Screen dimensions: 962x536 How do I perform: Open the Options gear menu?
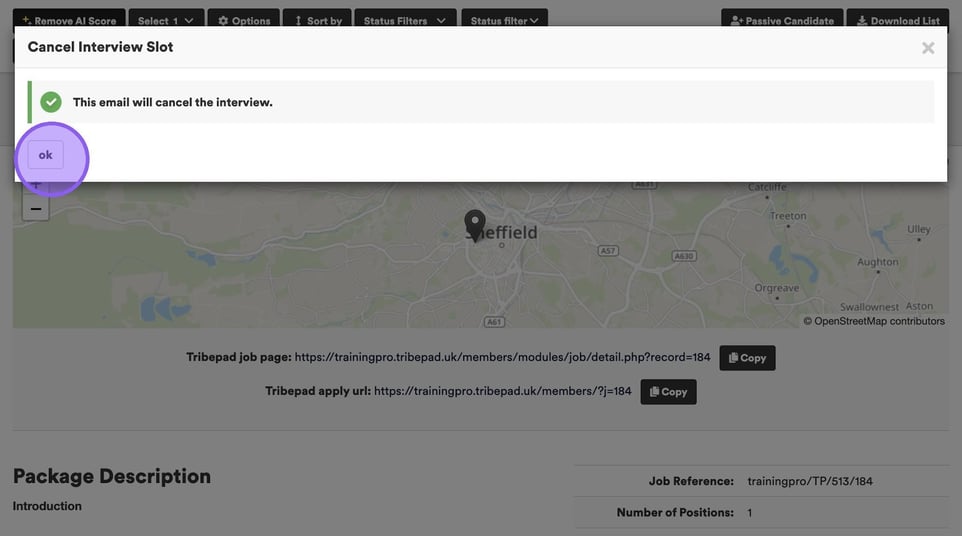[x=244, y=20]
